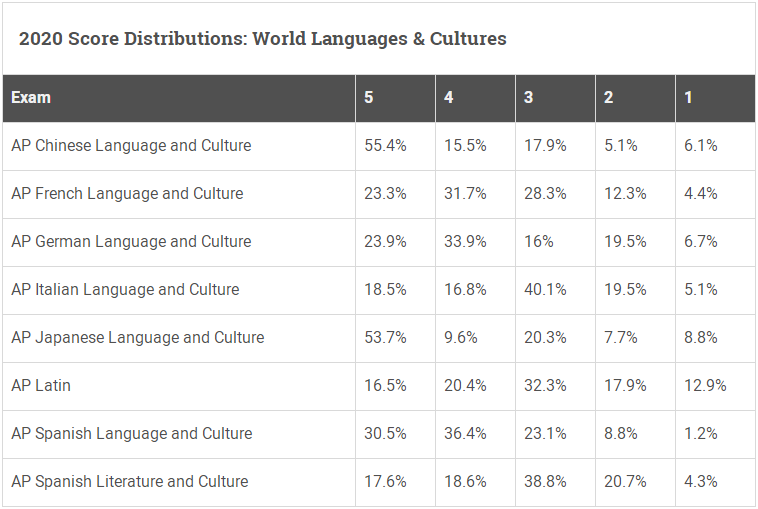The width and height of the screenshot is (758, 509).
Task: Click the 12.9% value in the Latin row
Action: pos(705,386)
